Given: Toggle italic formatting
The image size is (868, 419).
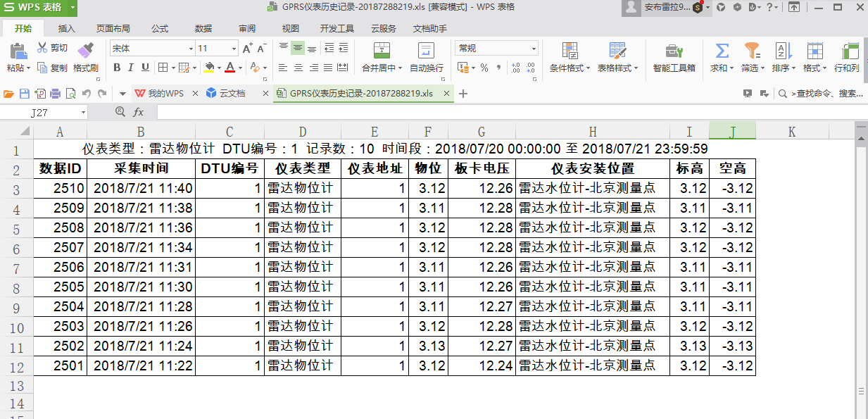Looking at the screenshot, I should (131, 68).
